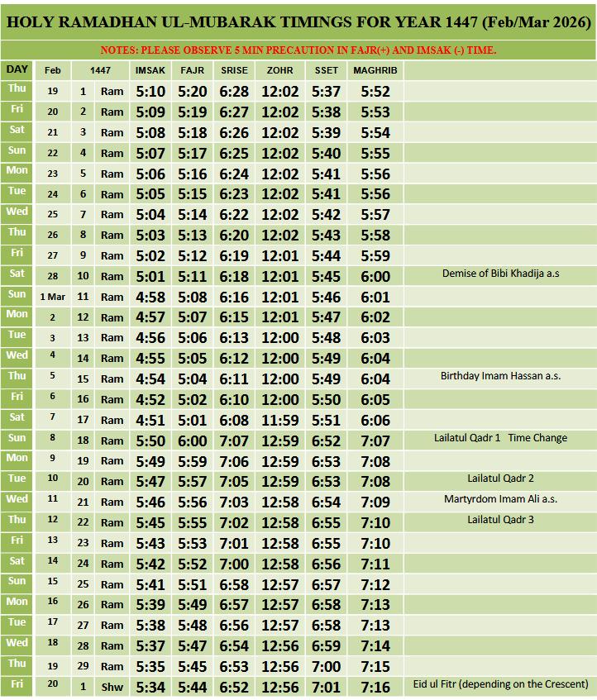597x700 pixels.
Task: Select the 6:00 Maghrib time cell
Action: pos(375,276)
